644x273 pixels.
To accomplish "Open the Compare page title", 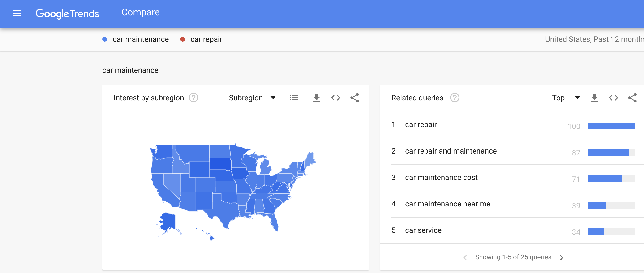I will pyautogui.click(x=141, y=12).
